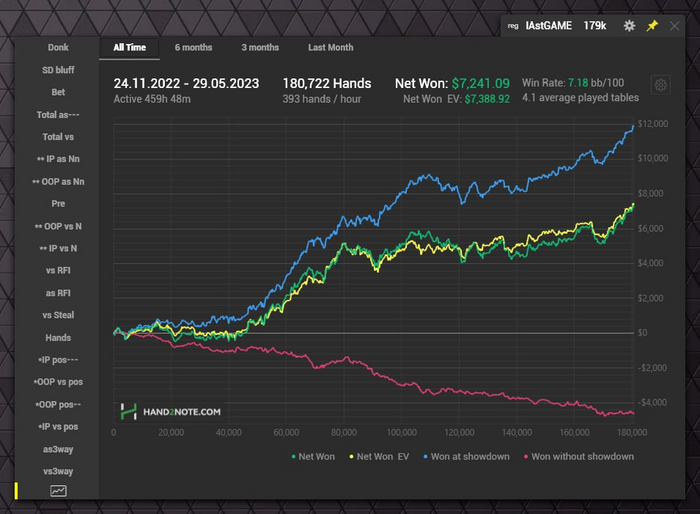Select the •IP vs pos sidebar item
The image size is (700, 514).
pyautogui.click(x=58, y=426)
